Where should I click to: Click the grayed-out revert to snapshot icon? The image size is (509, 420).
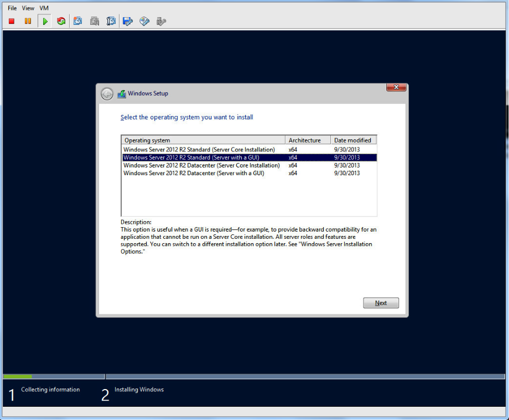click(x=95, y=22)
